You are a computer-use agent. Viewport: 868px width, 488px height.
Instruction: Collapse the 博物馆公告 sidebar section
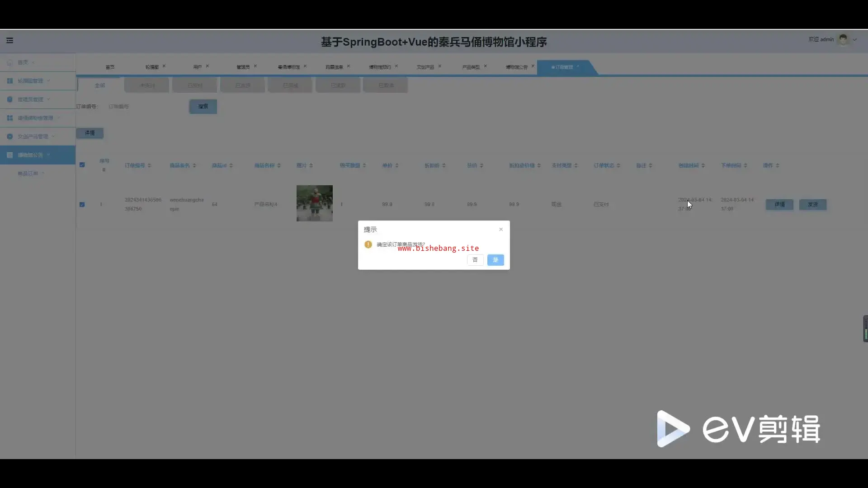(x=30, y=155)
